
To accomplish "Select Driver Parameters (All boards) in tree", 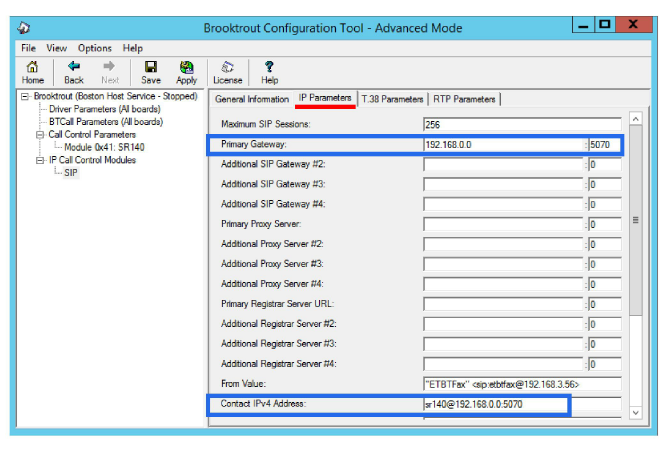I will click(105, 109).
